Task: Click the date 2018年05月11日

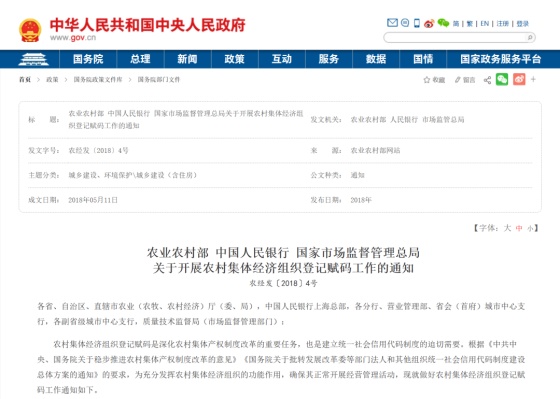Action: (x=93, y=200)
